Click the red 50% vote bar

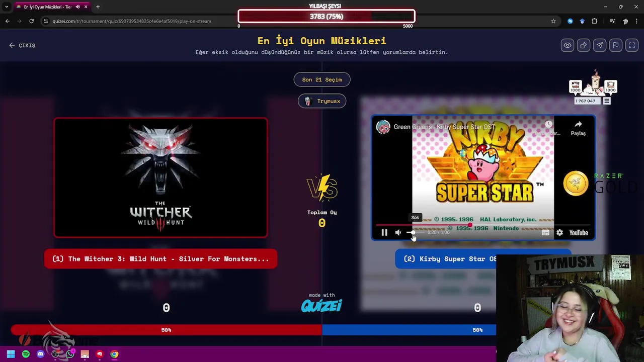click(x=166, y=330)
